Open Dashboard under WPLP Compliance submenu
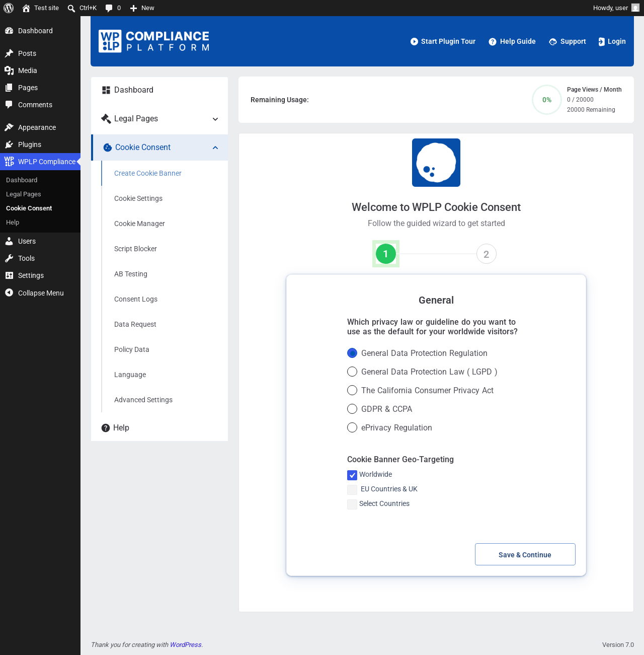 pos(22,180)
